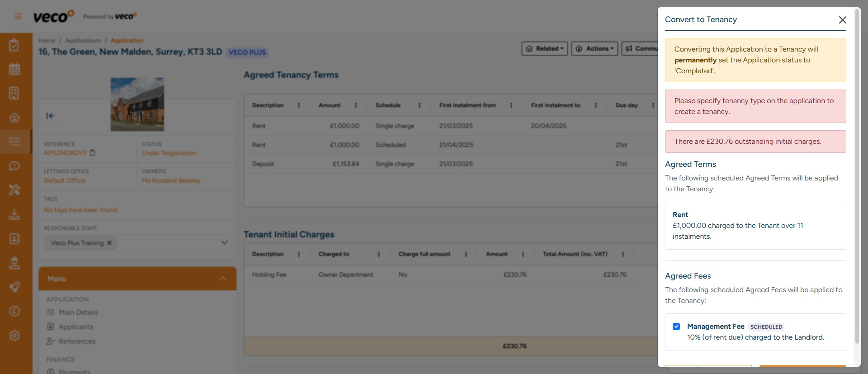Open Due day column menu
Image resolution: width=868 pixels, height=374 pixels.
tap(653, 105)
